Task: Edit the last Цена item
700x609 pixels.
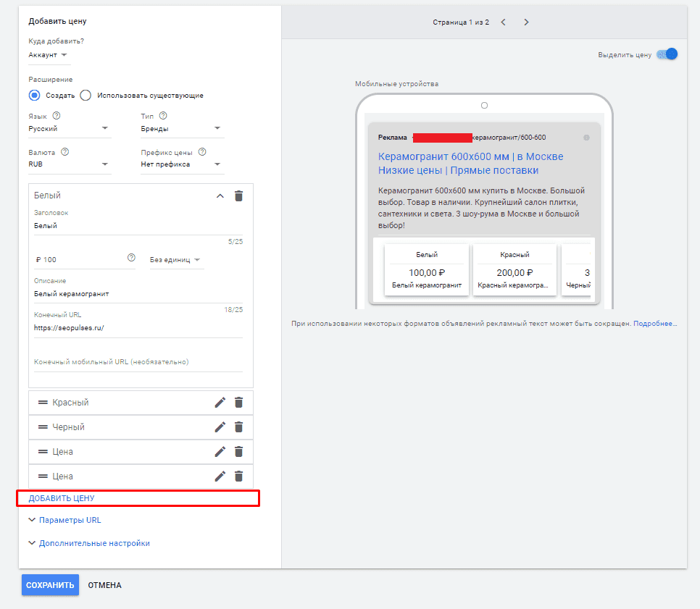Action: tap(220, 476)
